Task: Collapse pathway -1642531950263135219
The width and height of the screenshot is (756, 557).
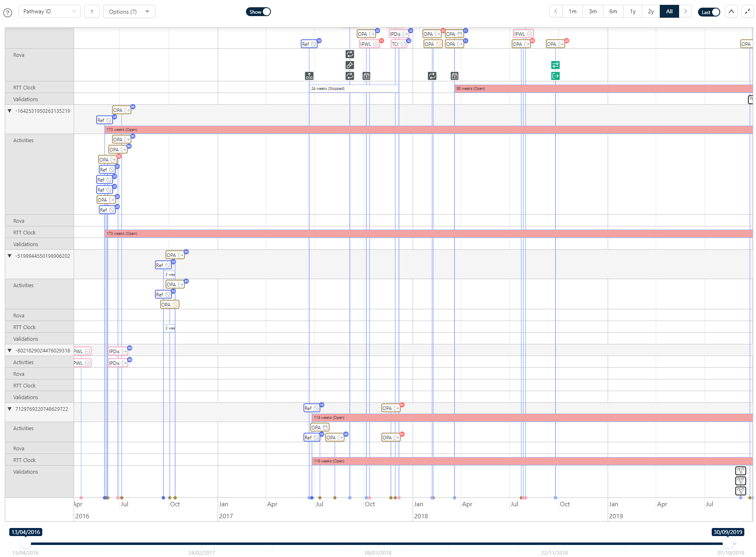Action: point(9,111)
